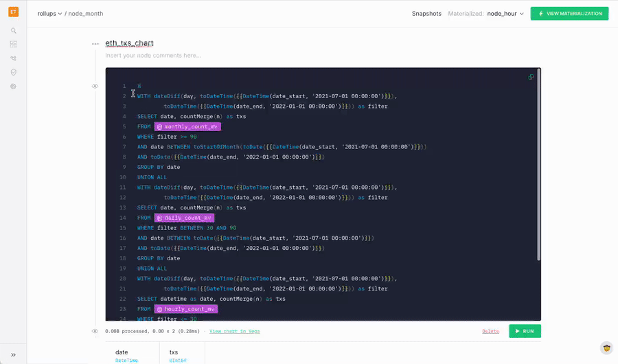This screenshot has height=364, width=618.
Task: Open the data flow graph icon
Action: pos(13,58)
